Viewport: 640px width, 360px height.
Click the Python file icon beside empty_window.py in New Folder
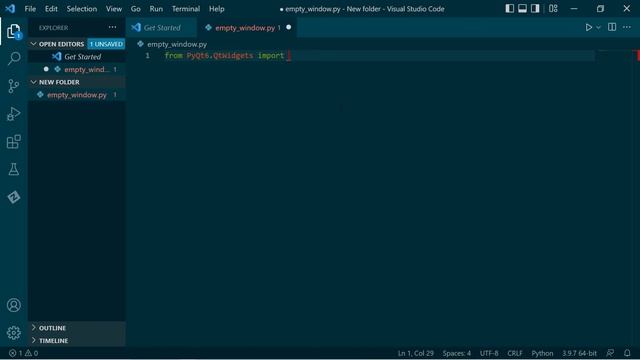point(40,95)
